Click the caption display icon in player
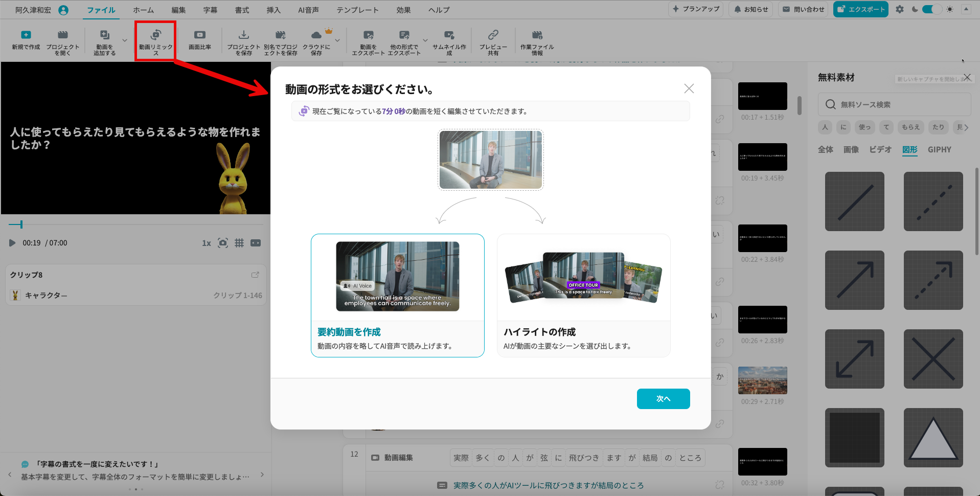 pos(256,243)
